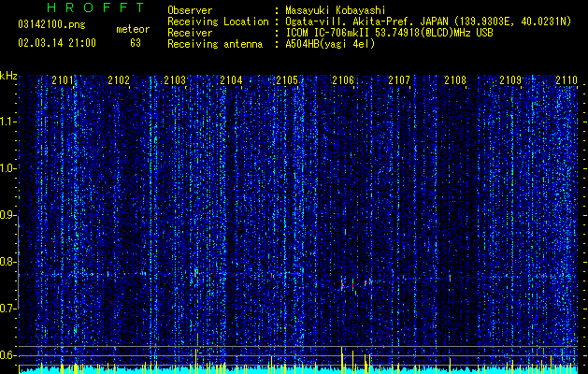The width and height of the screenshot is (588, 374).
Task: Click the 0.6 kHz axis tick label
Action: click(x=7, y=355)
